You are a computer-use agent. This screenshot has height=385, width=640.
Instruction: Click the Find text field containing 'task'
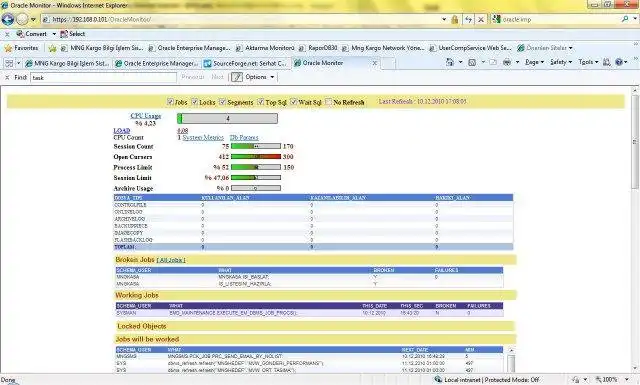point(104,78)
